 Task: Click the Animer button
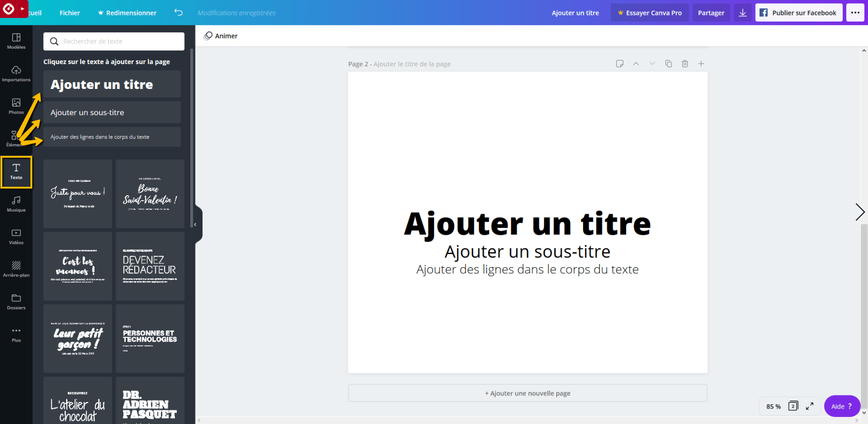(x=221, y=36)
